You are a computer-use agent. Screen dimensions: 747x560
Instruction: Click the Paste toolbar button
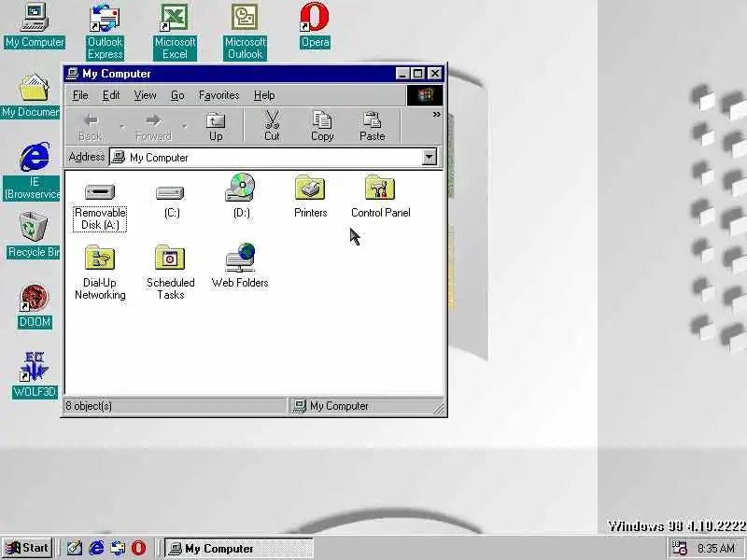coord(372,125)
